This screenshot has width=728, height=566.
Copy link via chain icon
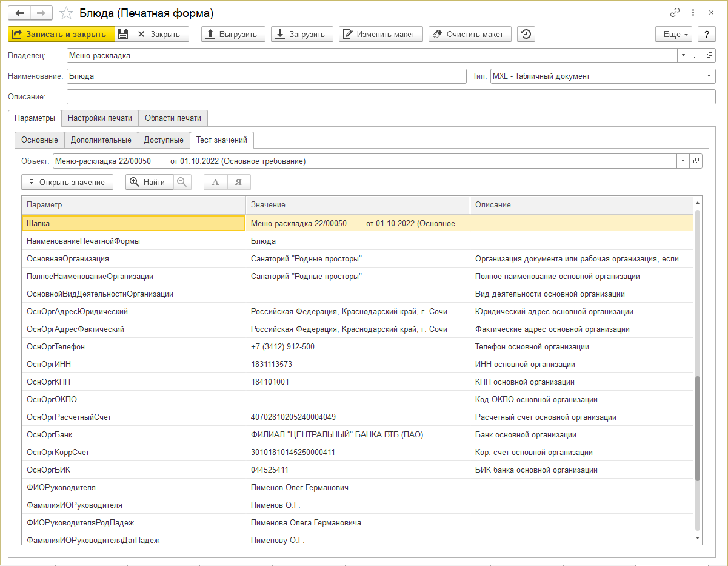675,13
